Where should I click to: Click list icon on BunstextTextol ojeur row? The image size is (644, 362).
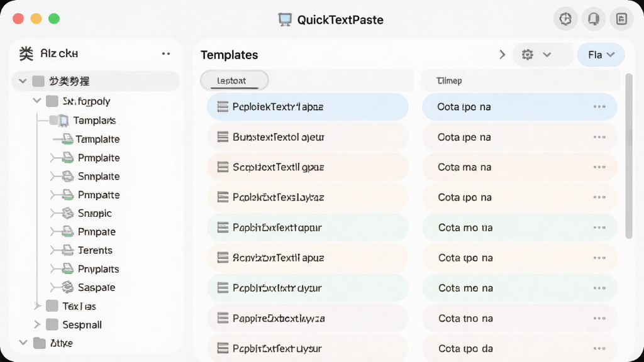click(223, 137)
